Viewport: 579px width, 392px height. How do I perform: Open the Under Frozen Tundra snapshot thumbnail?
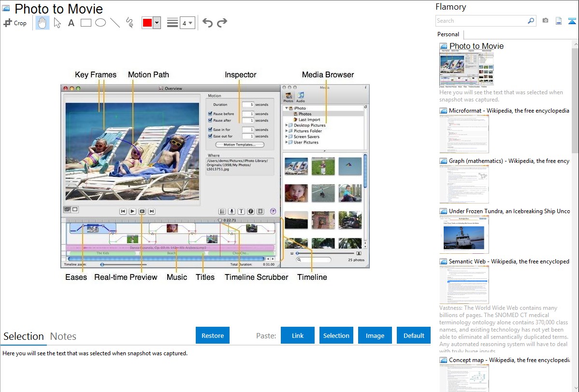tap(464, 234)
